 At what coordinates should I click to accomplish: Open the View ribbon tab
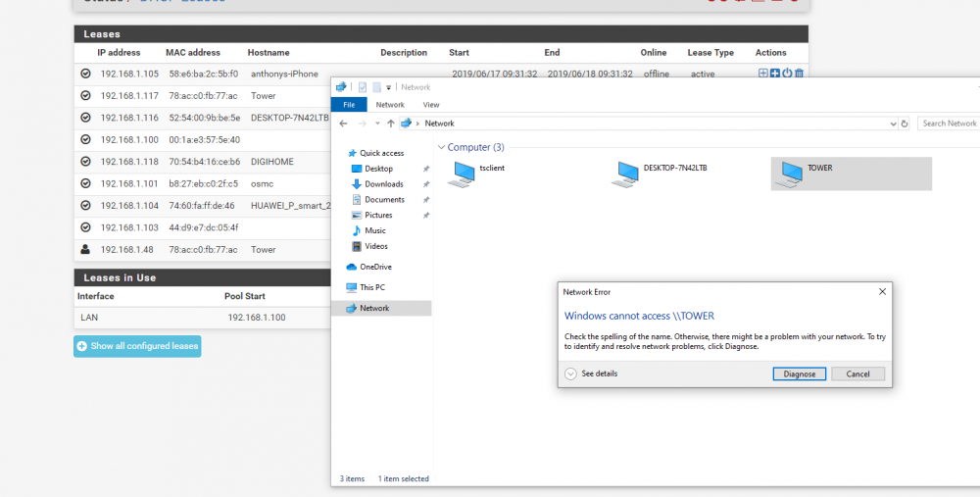[431, 105]
